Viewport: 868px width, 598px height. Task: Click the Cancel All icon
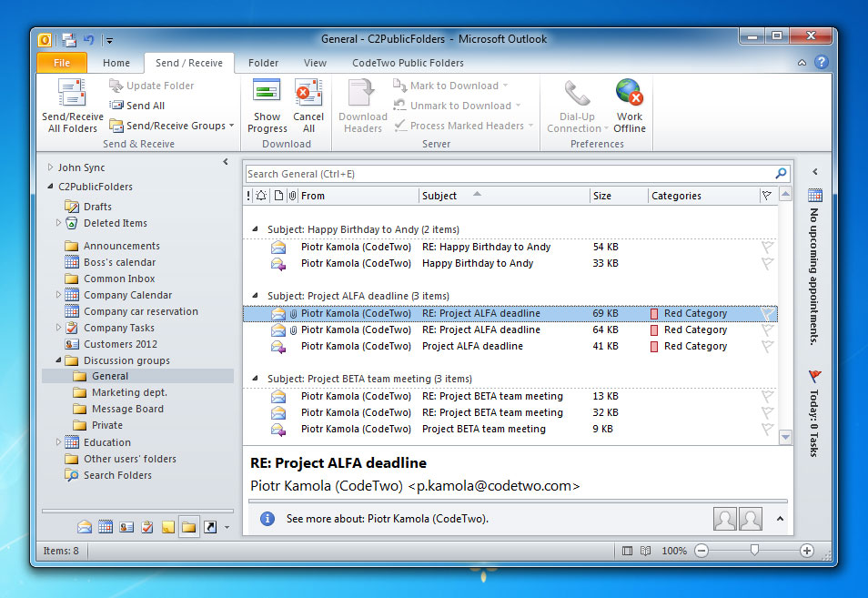pyautogui.click(x=308, y=93)
